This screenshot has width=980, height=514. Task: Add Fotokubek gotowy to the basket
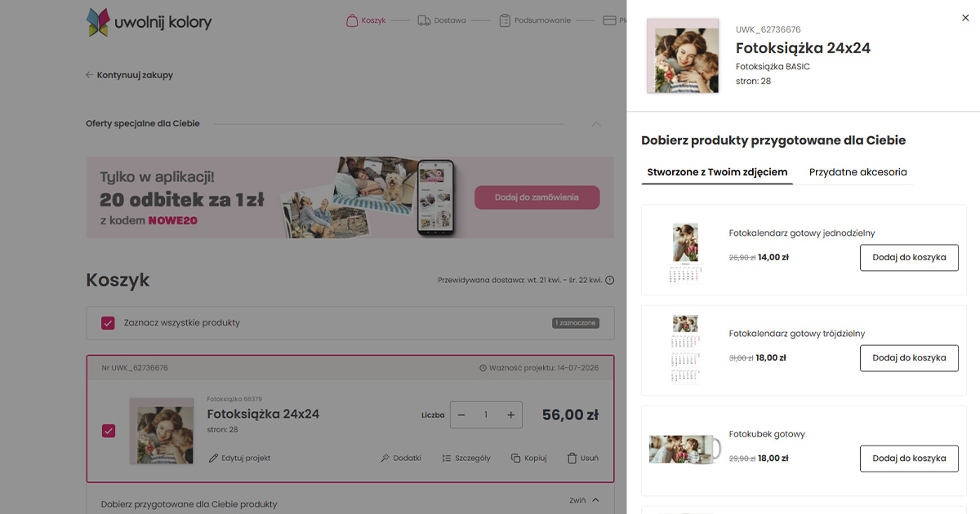[908, 459]
